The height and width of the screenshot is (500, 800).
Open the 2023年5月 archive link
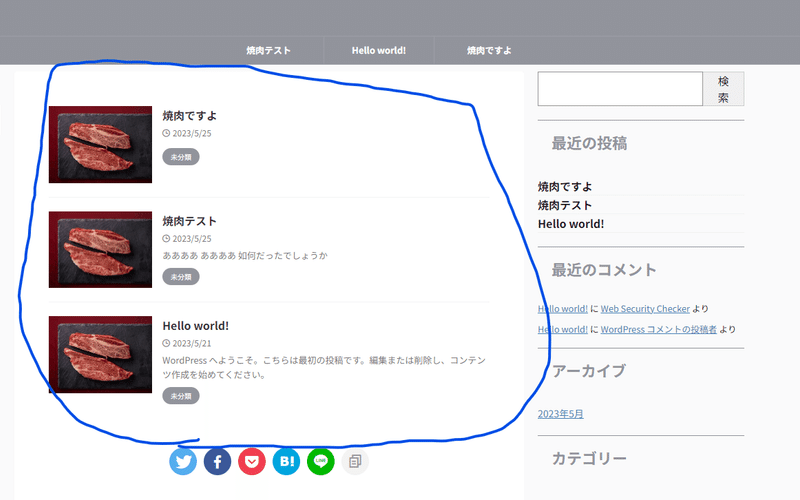tap(561, 414)
